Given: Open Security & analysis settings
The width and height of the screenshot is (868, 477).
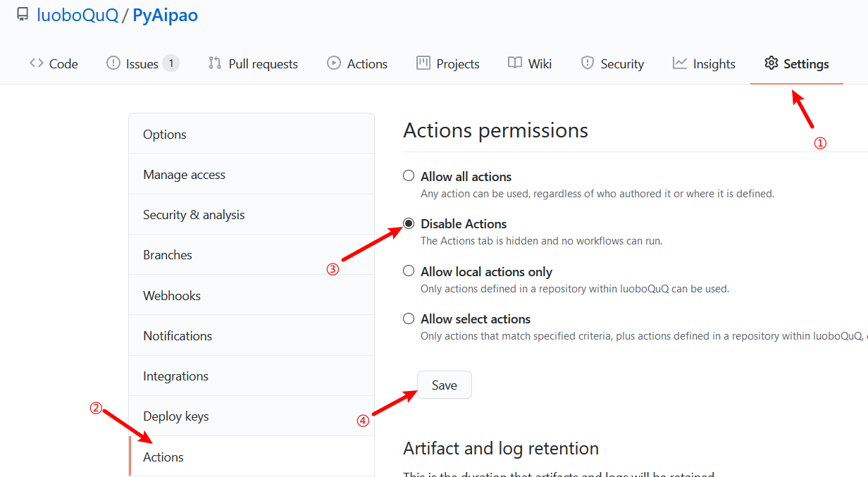Looking at the screenshot, I should pos(252,214).
